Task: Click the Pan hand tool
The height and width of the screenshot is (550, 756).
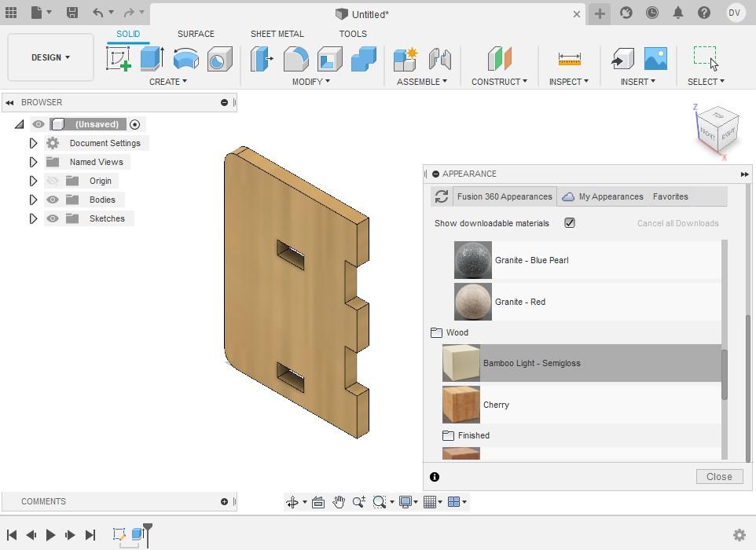Action: 339,502
